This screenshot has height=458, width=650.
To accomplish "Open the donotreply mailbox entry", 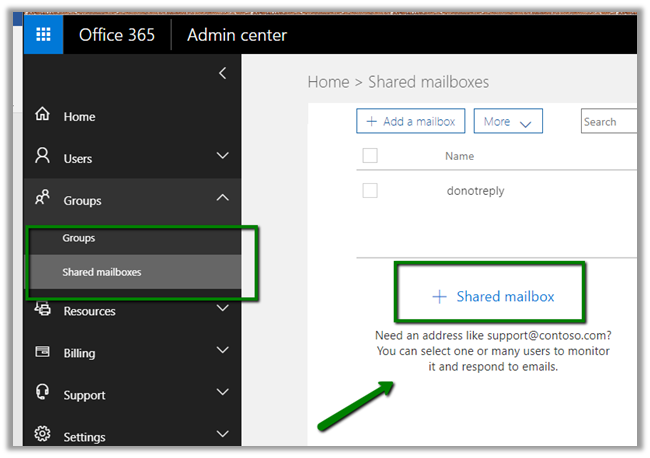I will click(476, 190).
